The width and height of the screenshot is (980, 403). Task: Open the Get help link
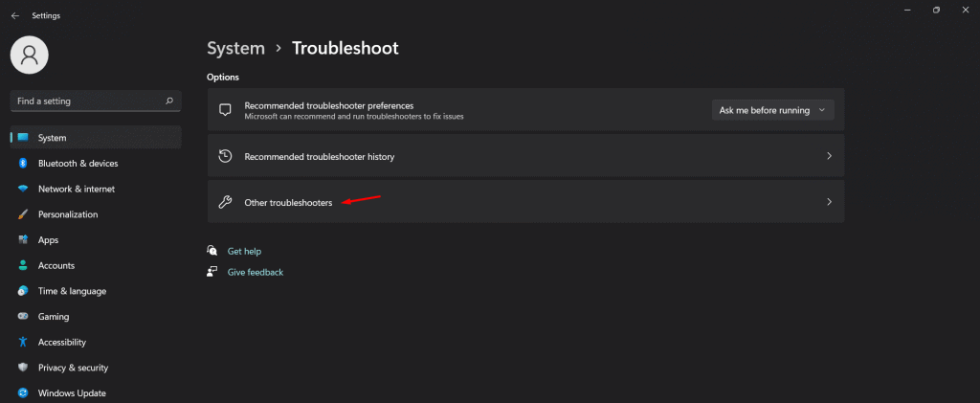coord(244,251)
